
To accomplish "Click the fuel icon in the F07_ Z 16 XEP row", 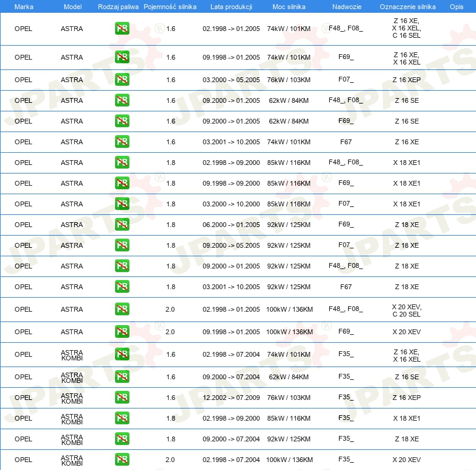I will [x=122, y=80].
